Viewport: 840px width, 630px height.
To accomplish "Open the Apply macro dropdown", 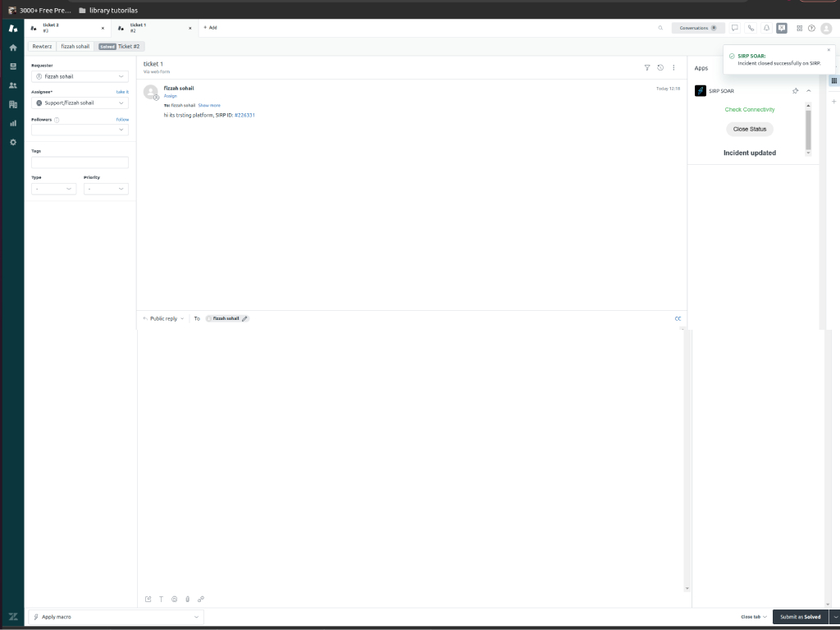I will (x=116, y=617).
